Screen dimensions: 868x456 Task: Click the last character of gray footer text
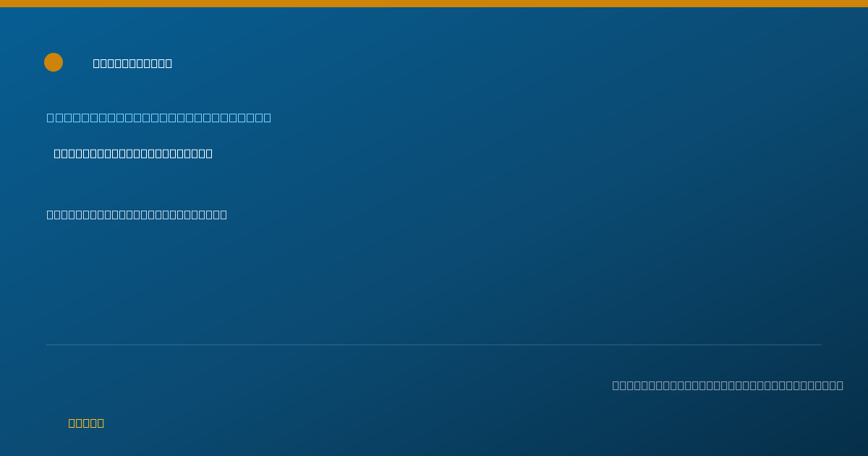[x=839, y=385]
